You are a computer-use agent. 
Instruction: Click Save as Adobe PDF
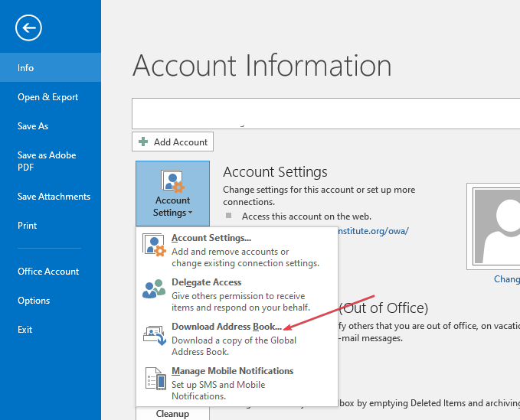47,161
